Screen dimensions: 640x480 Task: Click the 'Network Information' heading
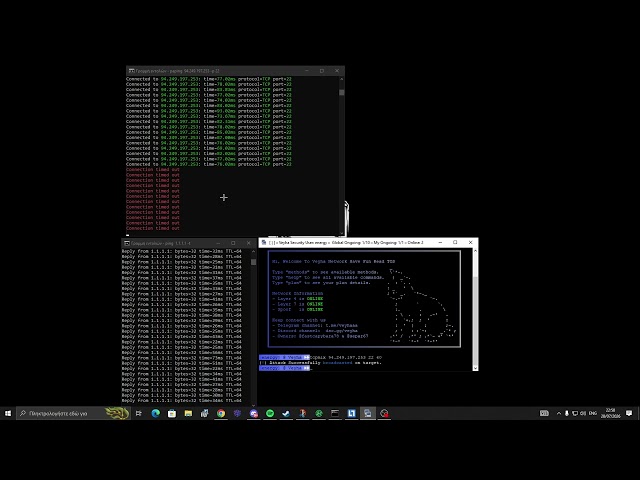[297, 293]
